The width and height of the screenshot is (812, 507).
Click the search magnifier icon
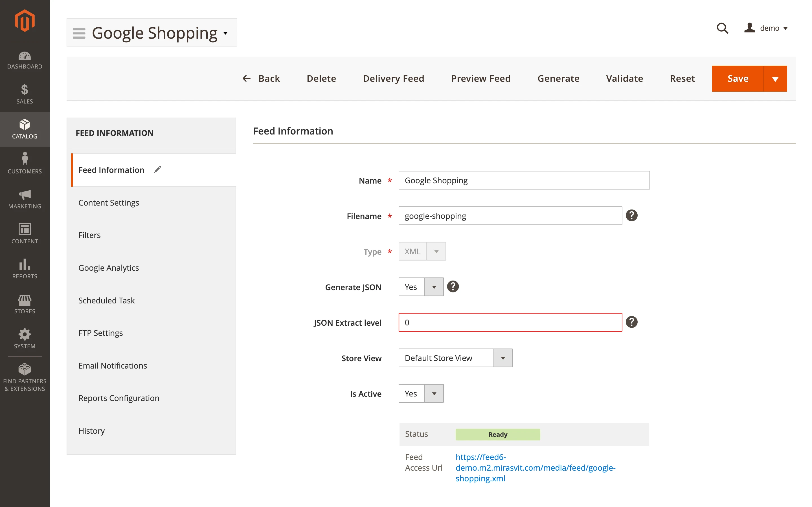point(723,28)
